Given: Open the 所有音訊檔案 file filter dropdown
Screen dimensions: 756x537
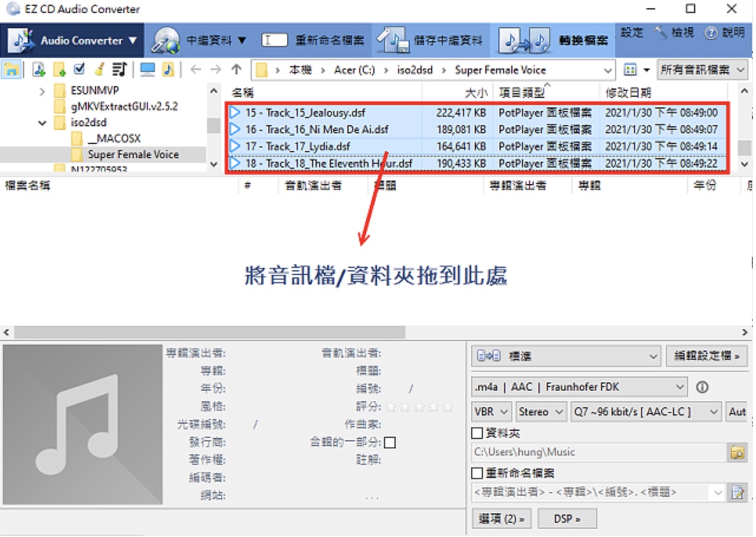Looking at the screenshot, I should coord(703,70).
